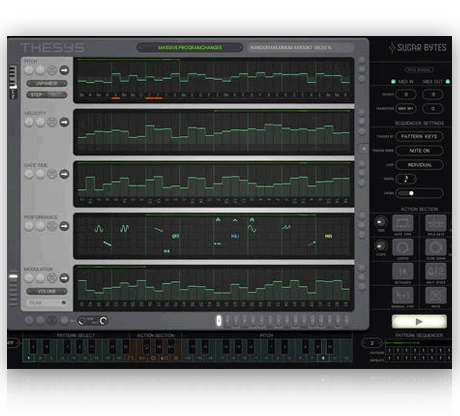Toggle the MIDI OUT indicator
The image size is (460, 416).
[448, 81]
